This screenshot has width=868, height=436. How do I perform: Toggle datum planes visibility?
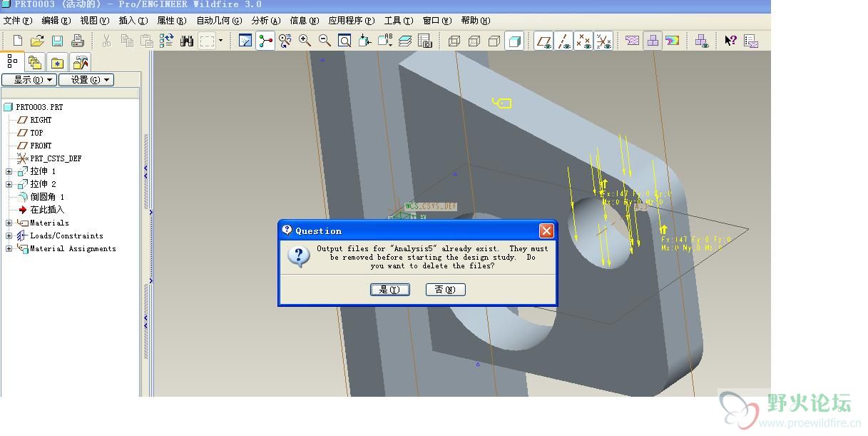[544, 41]
